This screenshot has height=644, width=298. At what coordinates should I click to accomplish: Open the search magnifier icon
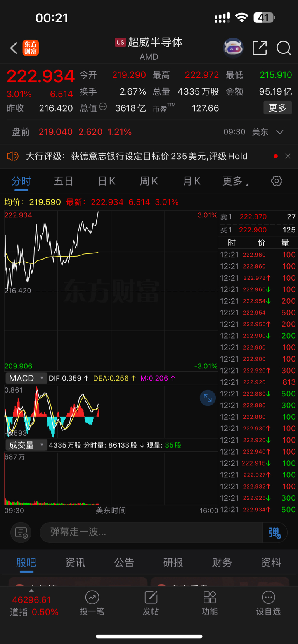click(284, 48)
